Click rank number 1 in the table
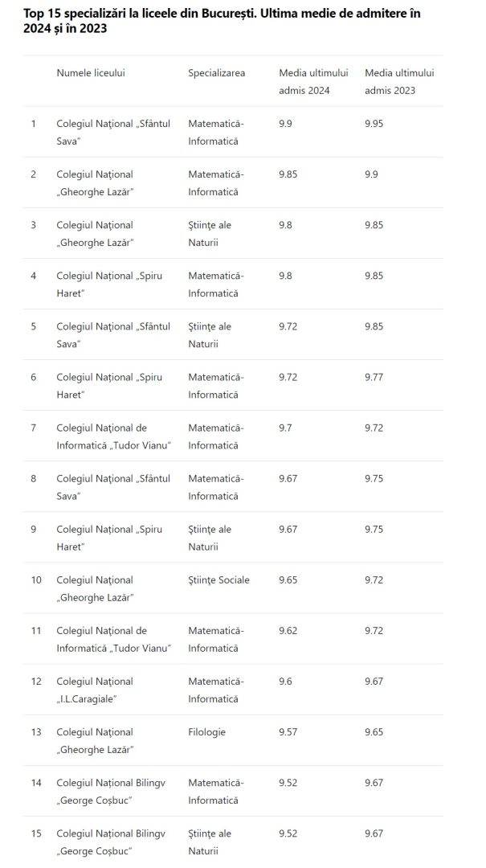 pos(33,124)
